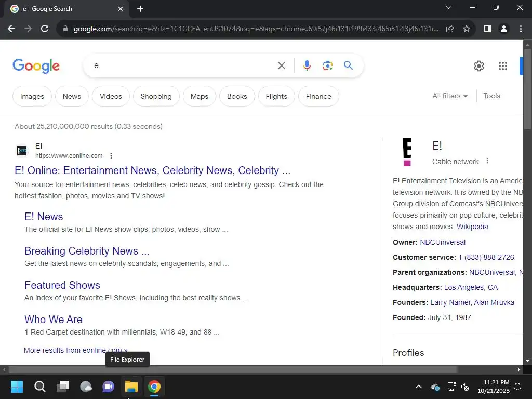532x399 pixels.
Task: Click the address bar URL
Action: pos(256,29)
